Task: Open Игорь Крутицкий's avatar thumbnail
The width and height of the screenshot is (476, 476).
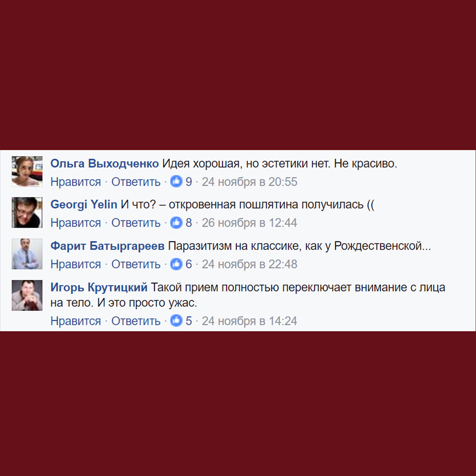Action: 27,295
